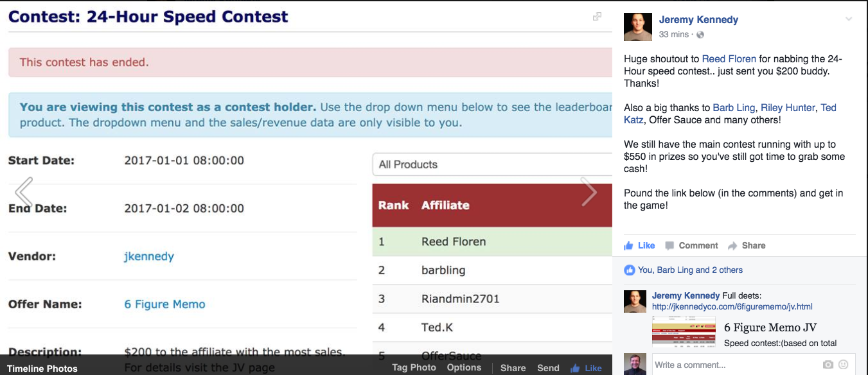Screen dimensions: 868x375
Task: Click the Share button under the post
Action: coord(747,245)
